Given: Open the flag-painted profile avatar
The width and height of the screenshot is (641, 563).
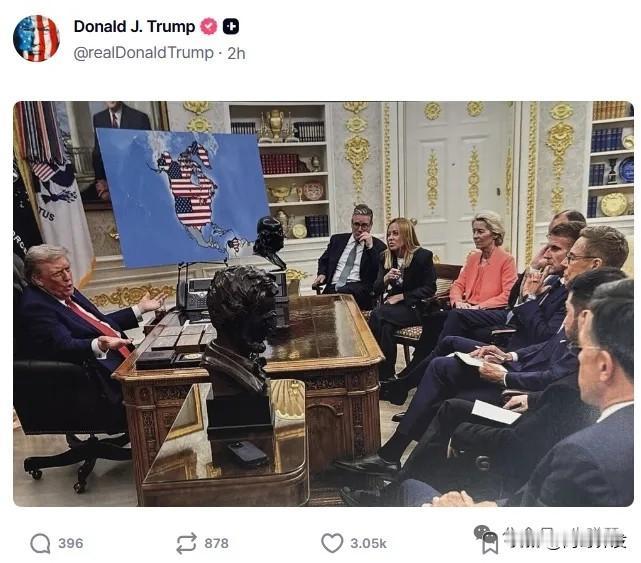Looking at the screenshot, I should (36, 38).
